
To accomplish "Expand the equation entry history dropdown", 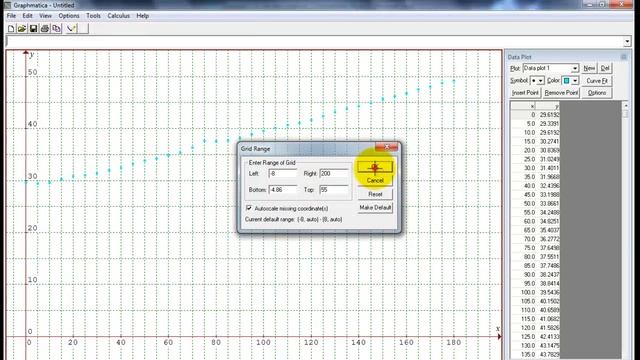I will coord(627,41).
